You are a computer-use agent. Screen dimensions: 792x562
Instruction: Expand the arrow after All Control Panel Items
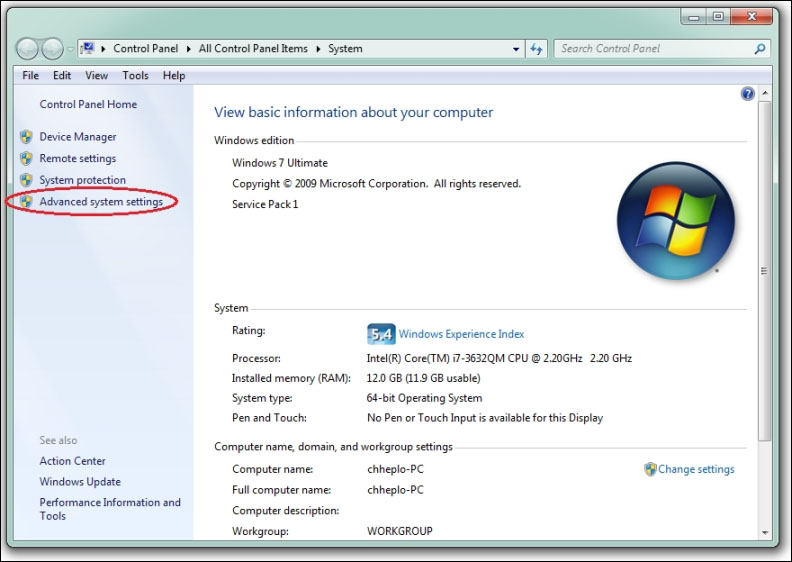click(318, 49)
